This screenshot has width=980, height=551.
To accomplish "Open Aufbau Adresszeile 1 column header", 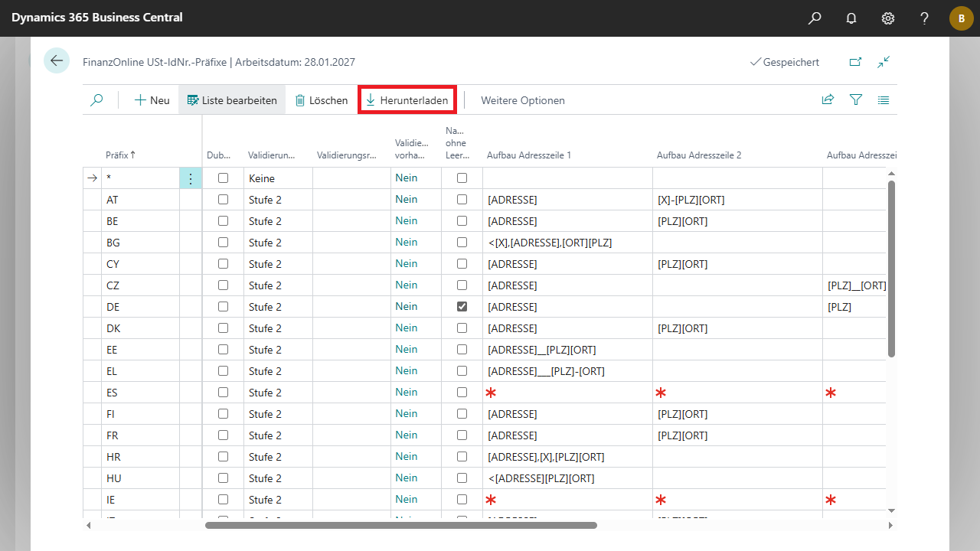I will (x=529, y=155).
